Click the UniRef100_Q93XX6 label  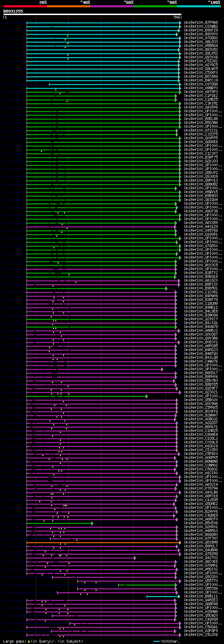click(201, 57)
